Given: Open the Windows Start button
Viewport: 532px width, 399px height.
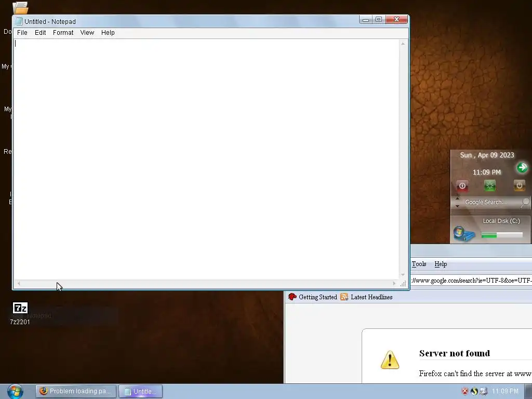Looking at the screenshot, I should 15,391.
